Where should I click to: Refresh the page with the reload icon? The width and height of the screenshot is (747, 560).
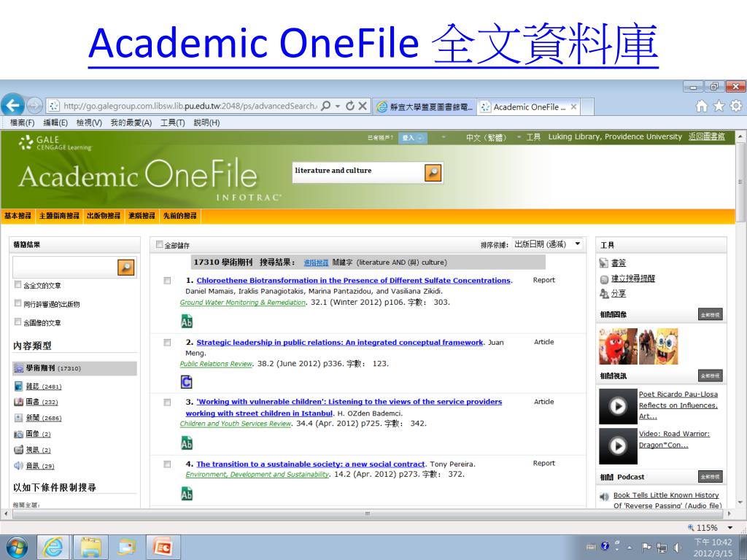350,106
